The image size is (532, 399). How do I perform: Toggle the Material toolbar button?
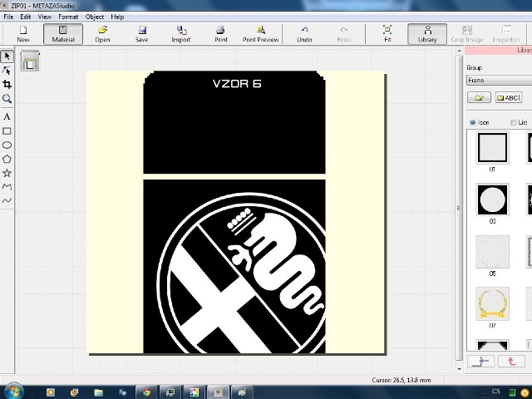[x=63, y=34]
